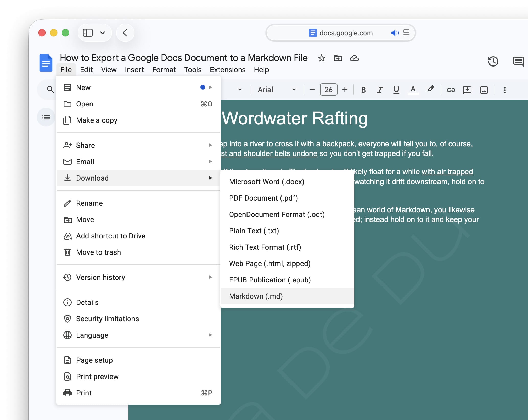Download as Markdown (.md)
The width and height of the screenshot is (528, 420).
(287, 296)
